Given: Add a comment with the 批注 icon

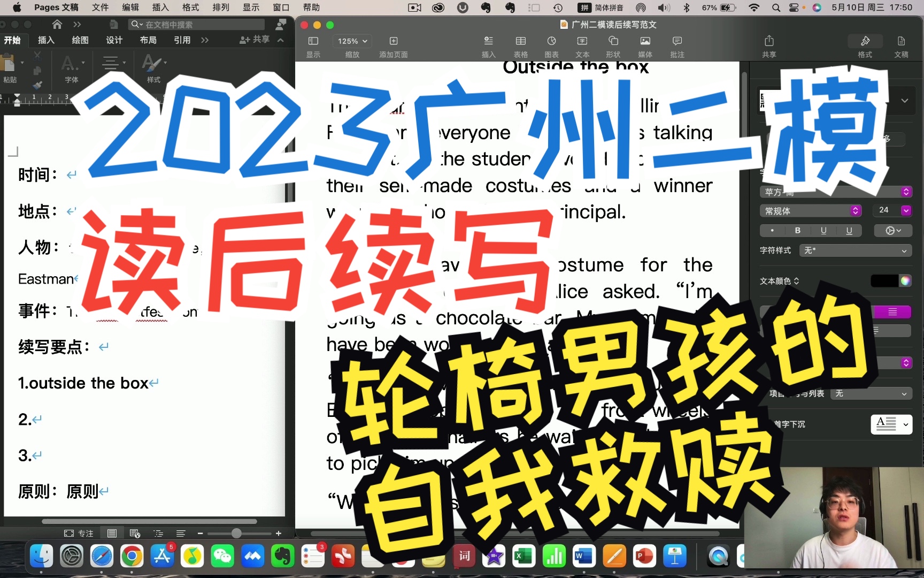Looking at the screenshot, I should 677,41.
